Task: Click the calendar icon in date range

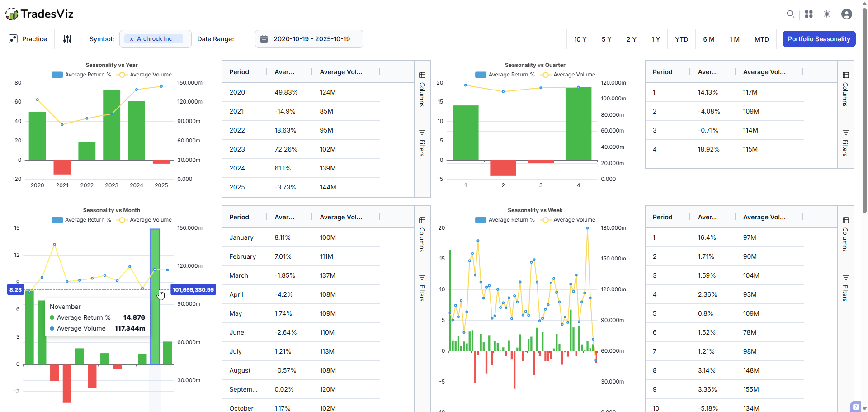Action: click(x=264, y=39)
